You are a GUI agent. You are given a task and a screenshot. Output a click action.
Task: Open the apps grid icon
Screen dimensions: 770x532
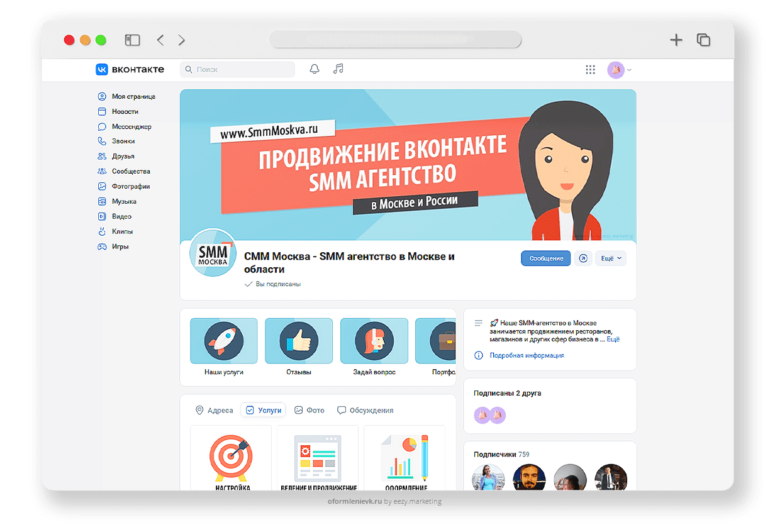pos(590,70)
